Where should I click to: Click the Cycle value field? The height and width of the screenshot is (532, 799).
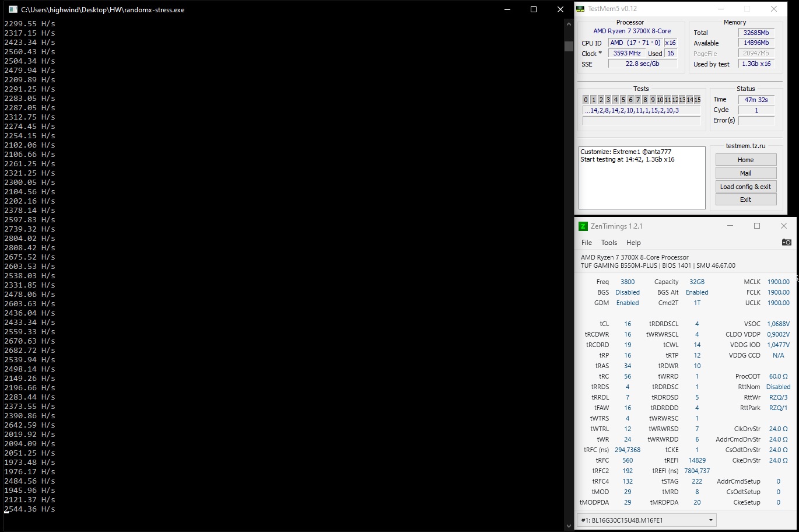(x=756, y=110)
